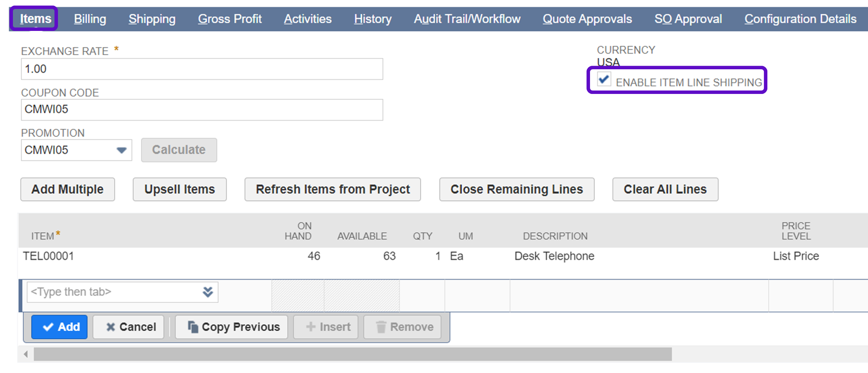Switch to the Billing tab
The image size is (868, 373).
pyautogui.click(x=90, y=19)
